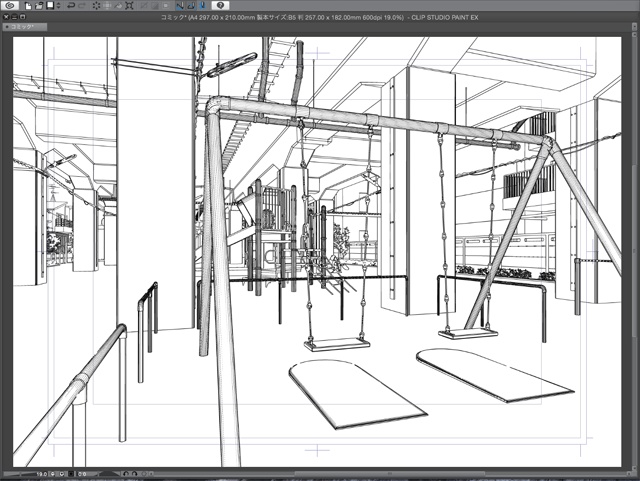The height and width of the screenshot is (481, 640).
Task: Click the vertical scrollbar beside the canvas
Action: coord(634,251)
